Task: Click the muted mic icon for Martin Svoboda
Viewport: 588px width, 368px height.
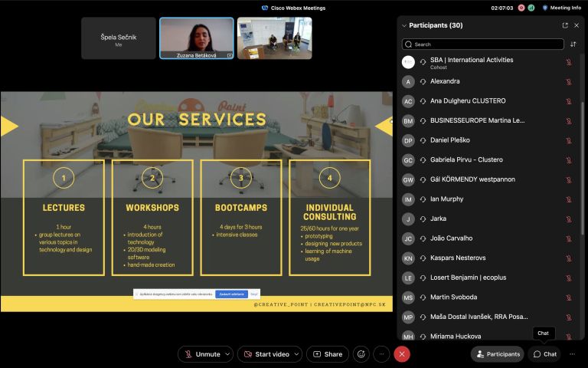Action: tap(569, 297)
